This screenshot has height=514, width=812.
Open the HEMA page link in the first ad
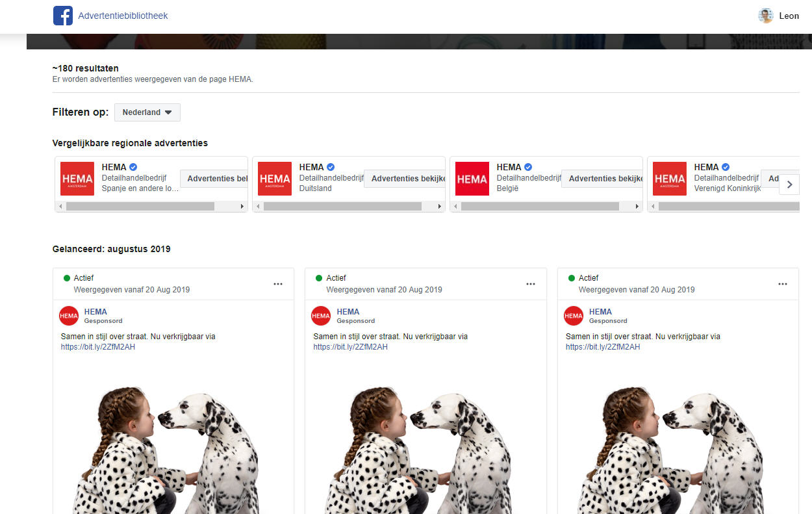(95, 312)
